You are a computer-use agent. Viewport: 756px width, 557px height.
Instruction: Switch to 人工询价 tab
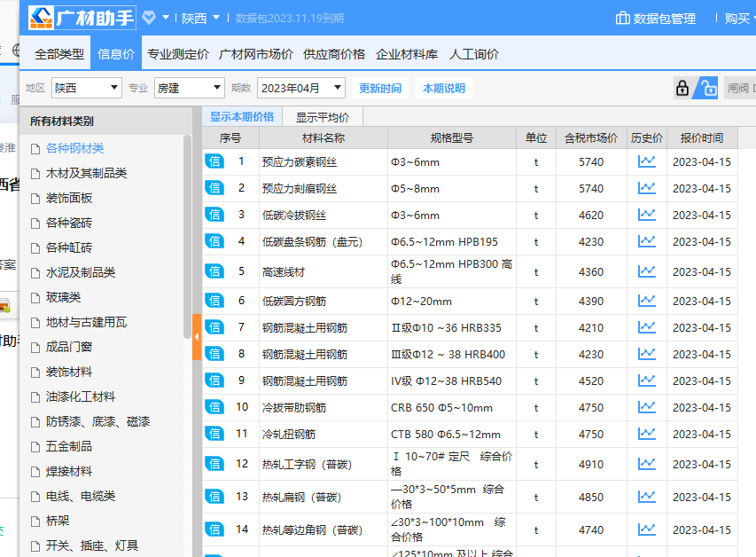474,53
